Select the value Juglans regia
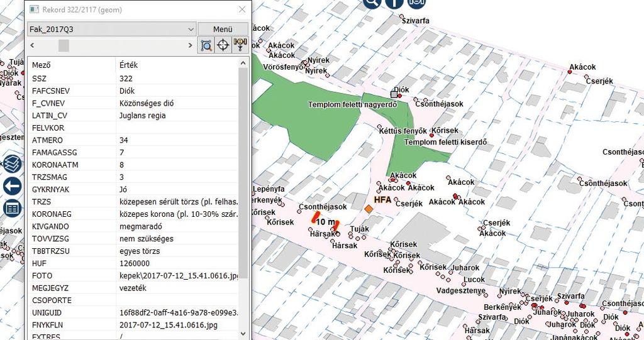The width and height of the screenshot is (644, 340). click(x=143, y=116)
